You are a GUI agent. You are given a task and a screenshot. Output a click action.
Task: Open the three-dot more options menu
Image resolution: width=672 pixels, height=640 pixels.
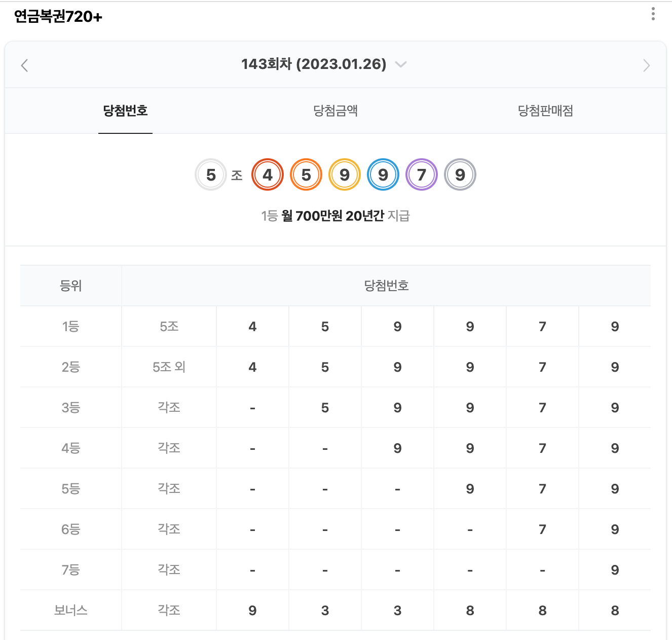pyautogui.click(x=653, y=14)
